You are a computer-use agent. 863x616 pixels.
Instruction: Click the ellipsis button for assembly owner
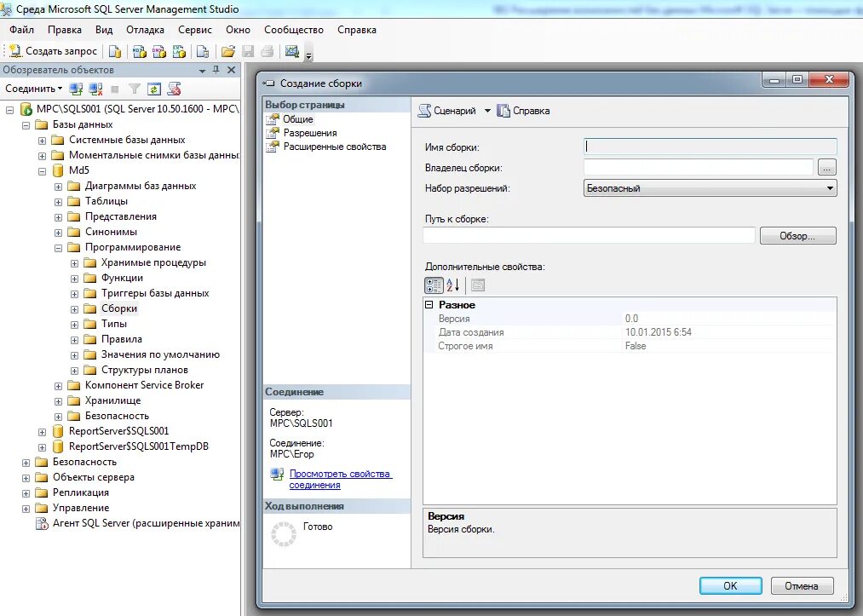tap(826, 167)
